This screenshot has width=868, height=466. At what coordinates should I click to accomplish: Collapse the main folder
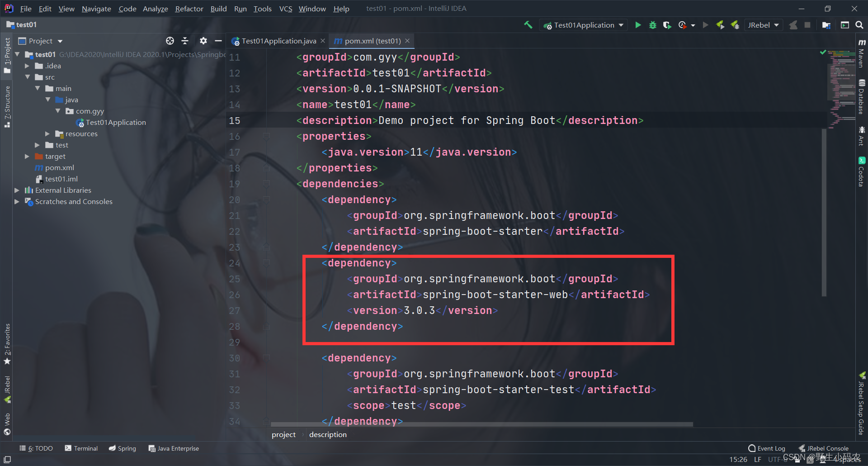click(x=38, y=89)
